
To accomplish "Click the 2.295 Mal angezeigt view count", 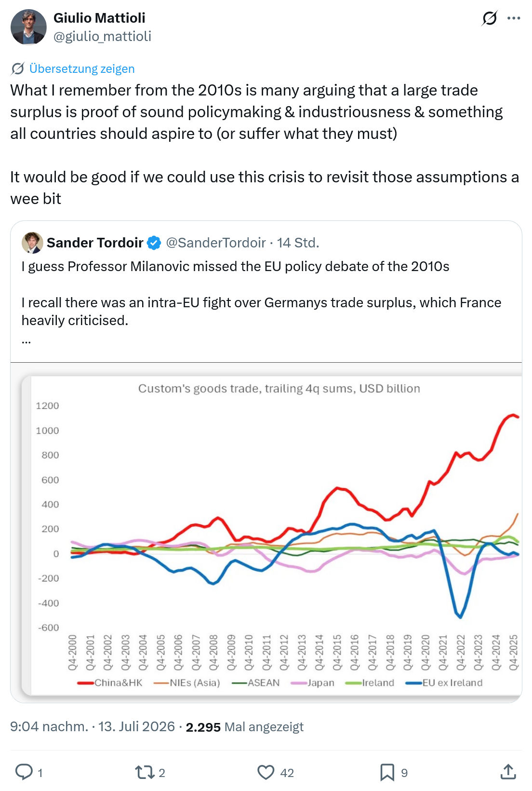I will [245, 727].
